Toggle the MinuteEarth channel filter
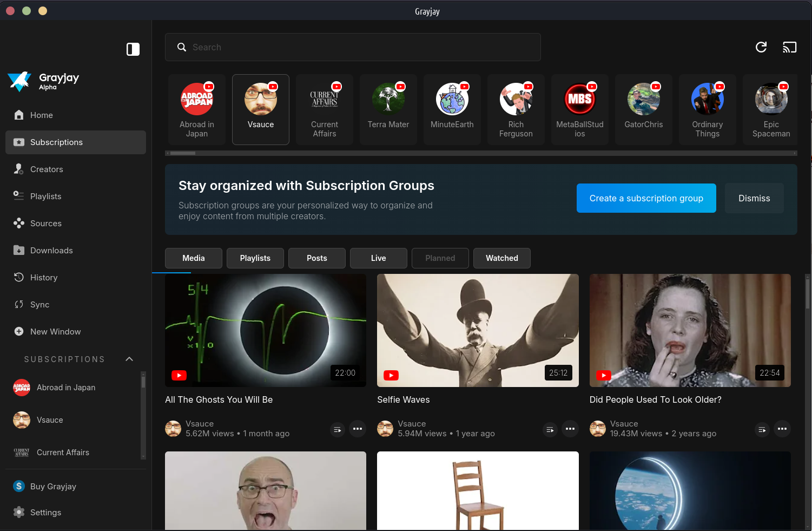This screenshot has height=531, width=812. pos(452,109)
